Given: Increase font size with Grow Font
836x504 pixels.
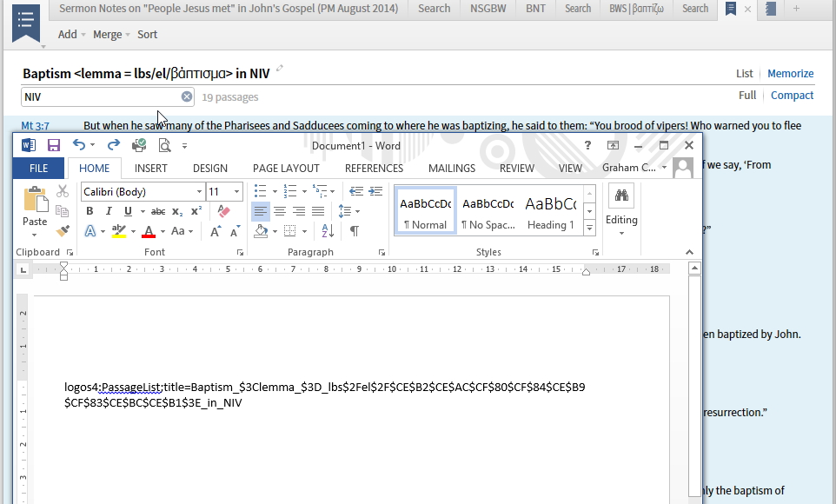Looking at the screenshot, I should 216,231.
